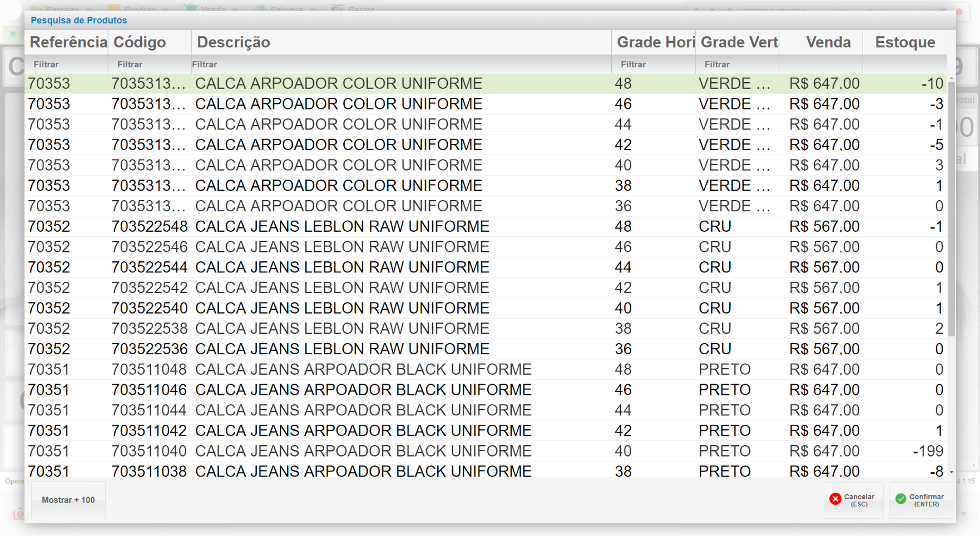Viewport: 980px width, 536px height.
Task: Select Calca Arpoador Color Uniforme size 40
Action: (x=338, y=165)
